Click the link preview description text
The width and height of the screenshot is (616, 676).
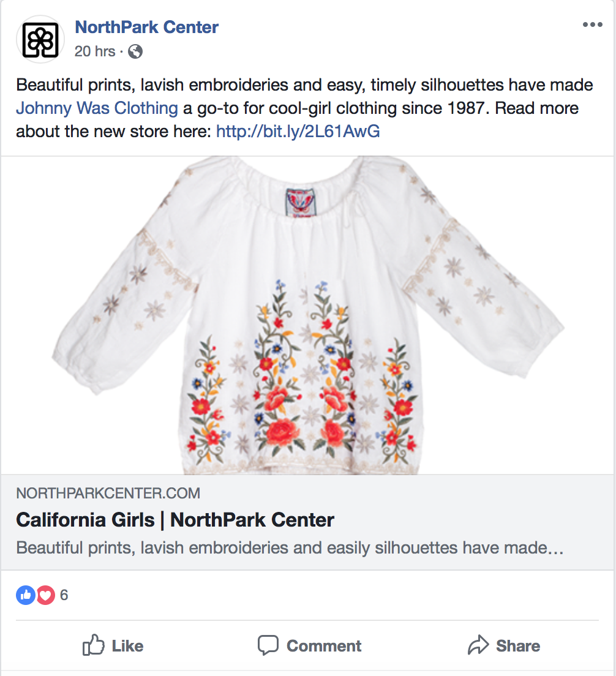click(289, 547)
